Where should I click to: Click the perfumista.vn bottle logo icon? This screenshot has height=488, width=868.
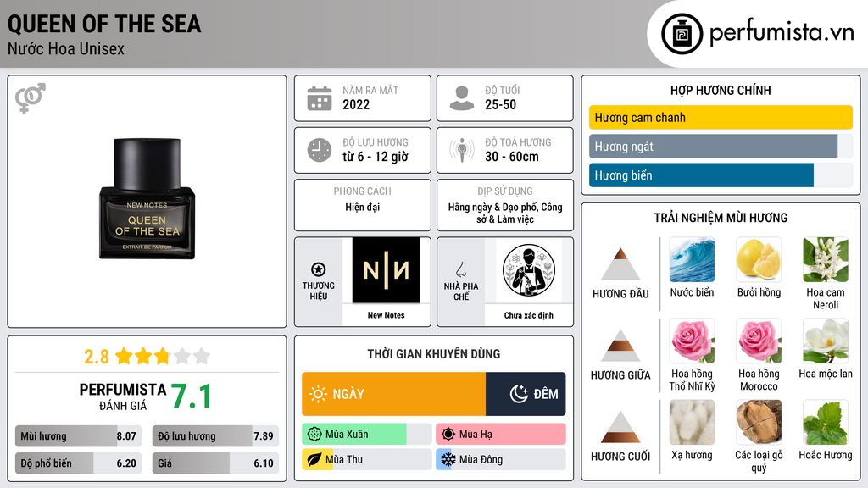682,34
